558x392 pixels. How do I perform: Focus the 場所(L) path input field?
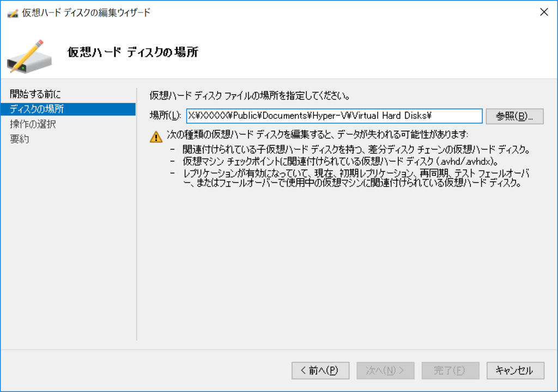(334, 116)
